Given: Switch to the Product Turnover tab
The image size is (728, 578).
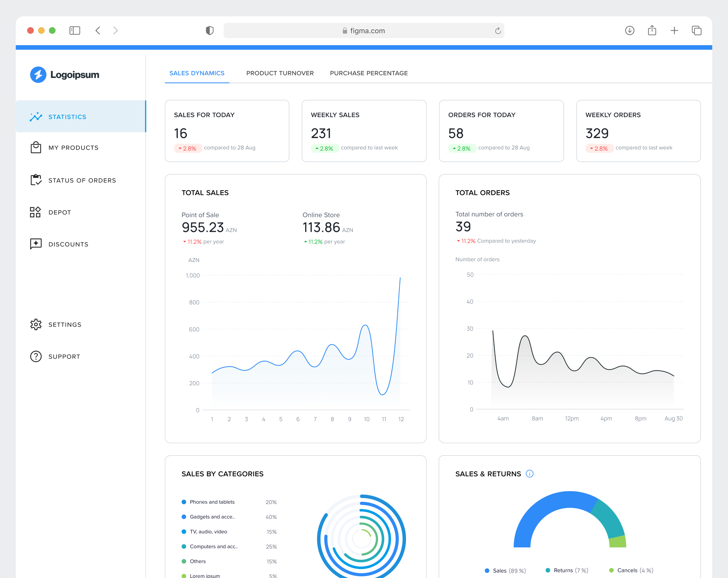Looking at the screenshot, I should click(x=280, y=73).
